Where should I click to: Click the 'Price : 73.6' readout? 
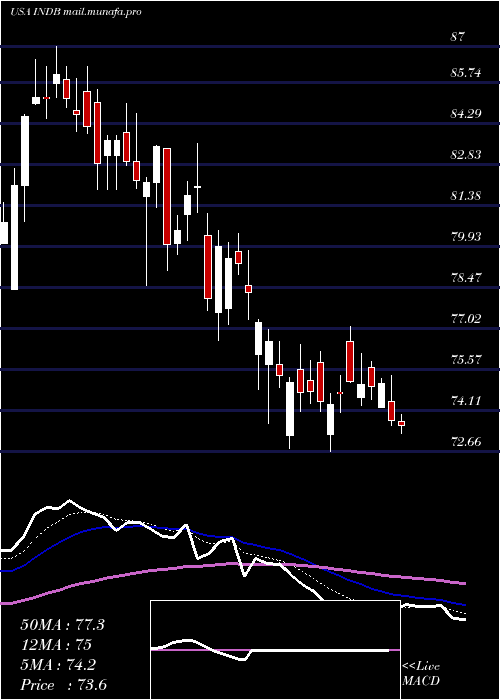(x=63, y=685)
